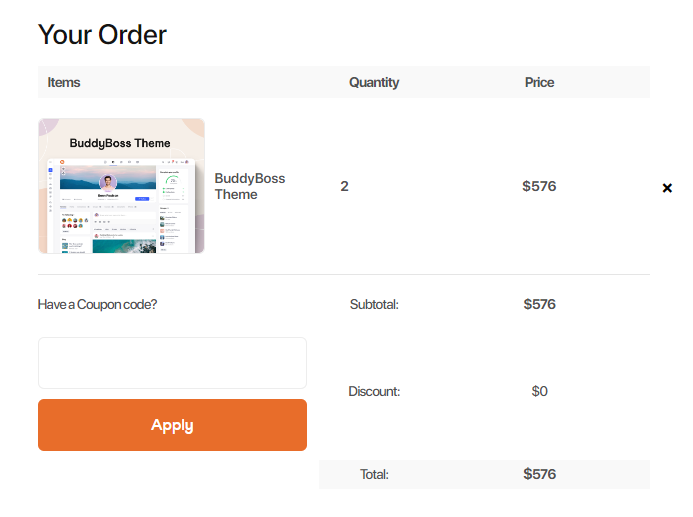Click the 'Have a Coupon code?' label
This screenshot has height=517, width=693.
(97, 304)
